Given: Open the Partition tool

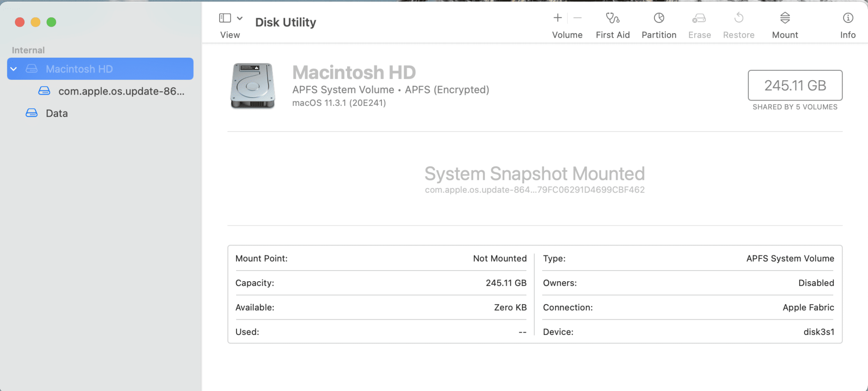Looking at the screenshot, I should (658, 23).
